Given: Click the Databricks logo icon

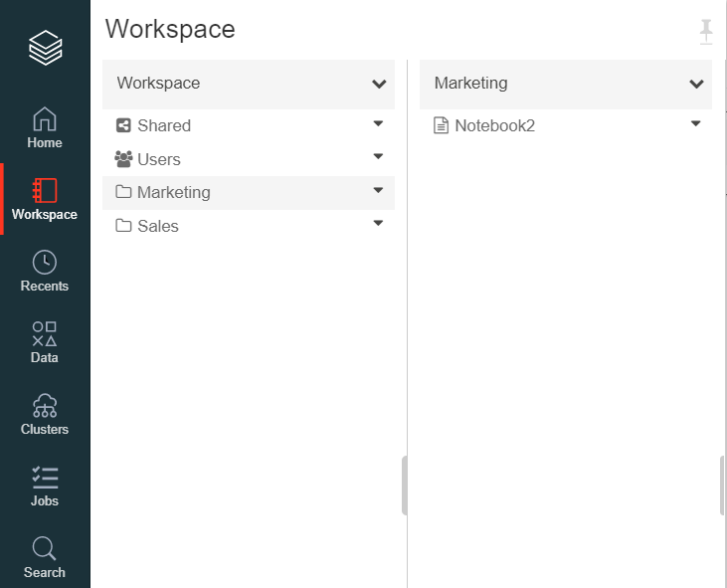Looking at the screenshot, I should (x=45, y=47).
